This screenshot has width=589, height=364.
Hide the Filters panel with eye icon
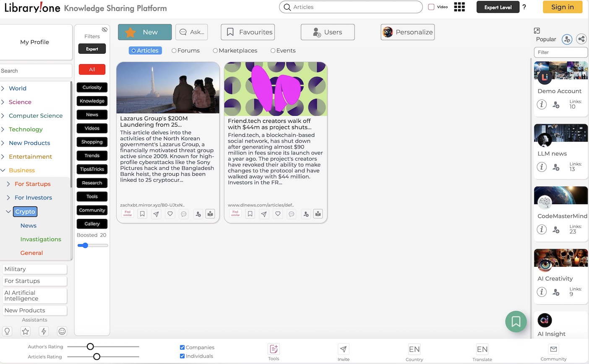(x=104, y=29)
